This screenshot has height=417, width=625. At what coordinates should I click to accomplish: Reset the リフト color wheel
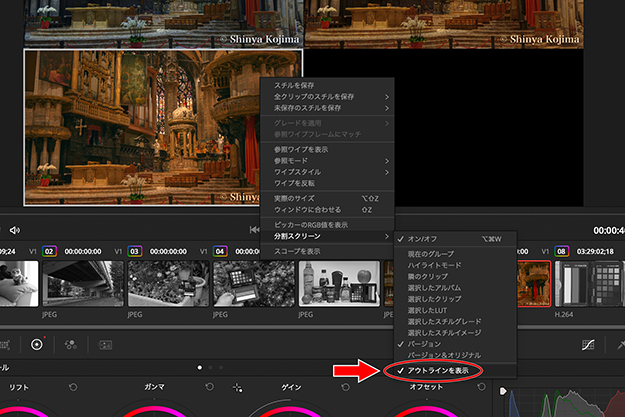[x=72, y=387]
